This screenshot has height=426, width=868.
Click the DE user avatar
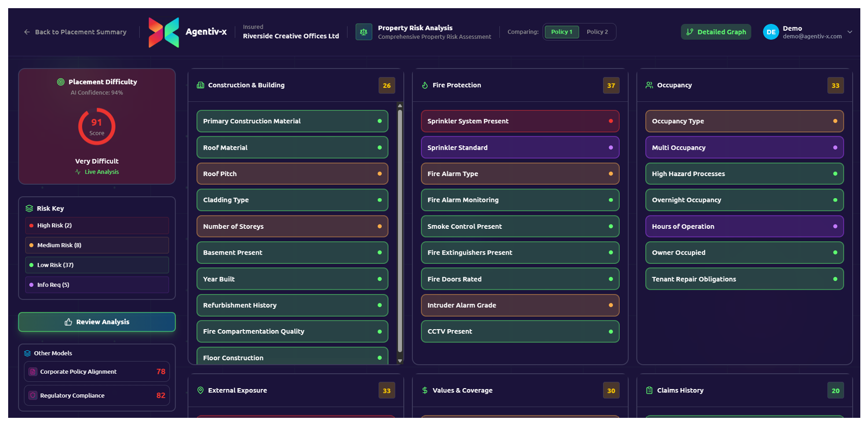pos(771,32)
